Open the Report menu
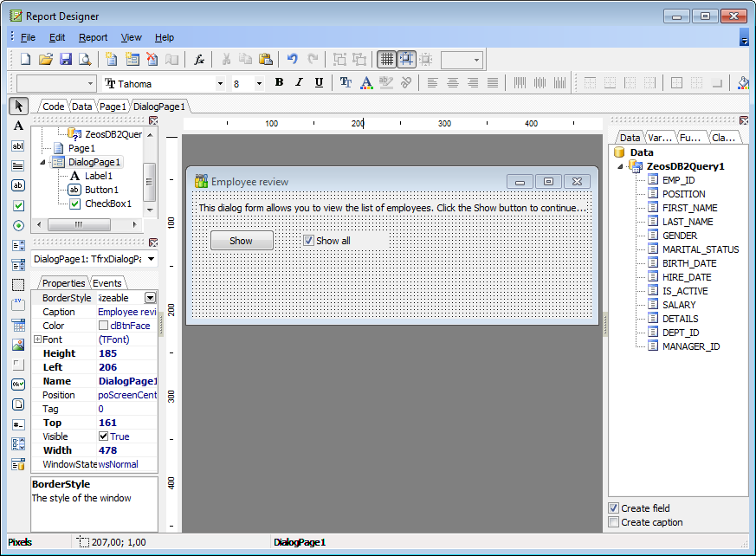The width and height of the screenshot is (756, 556). pos(93,37)
